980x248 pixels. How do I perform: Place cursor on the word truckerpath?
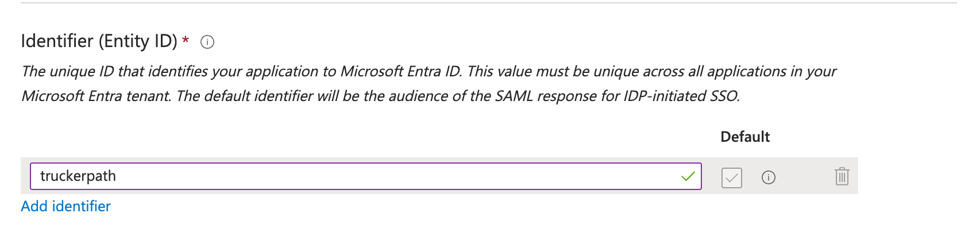[78, 176]
